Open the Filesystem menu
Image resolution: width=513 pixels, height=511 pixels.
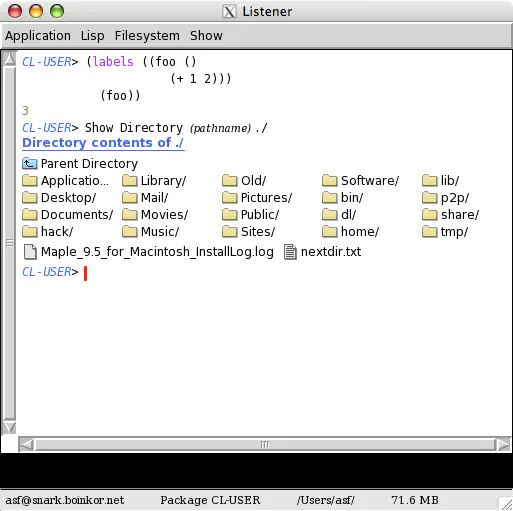point(147,36)
